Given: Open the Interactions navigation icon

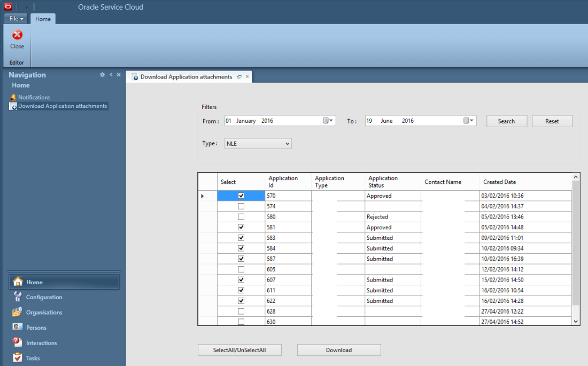Looking at the screenshot, I should 18,343.
